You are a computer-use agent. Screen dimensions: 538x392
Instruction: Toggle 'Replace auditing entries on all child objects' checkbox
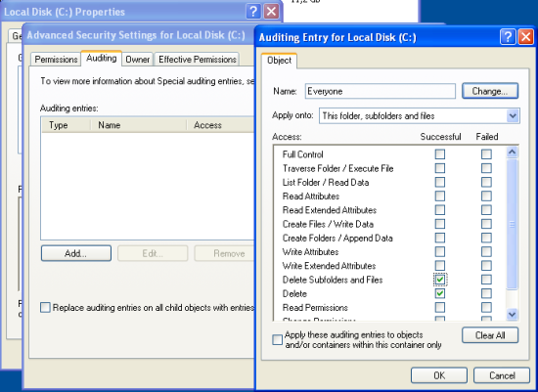coord(45,307)
